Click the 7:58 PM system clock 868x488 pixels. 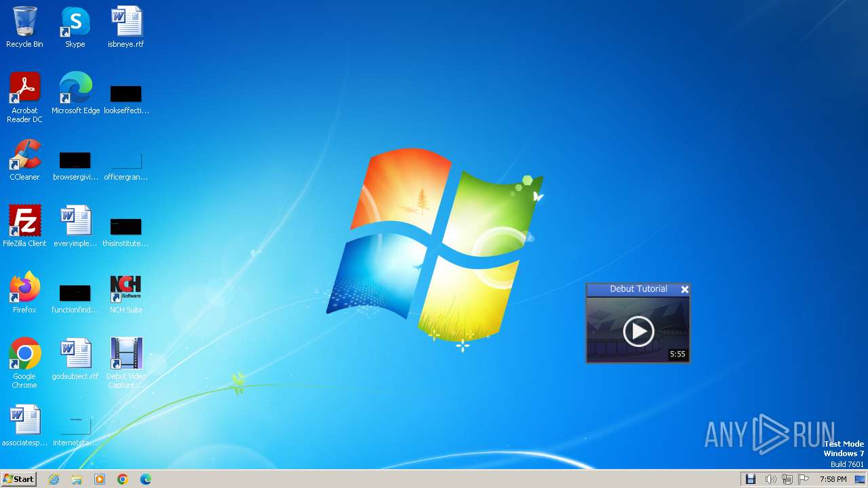click(833, 479)
